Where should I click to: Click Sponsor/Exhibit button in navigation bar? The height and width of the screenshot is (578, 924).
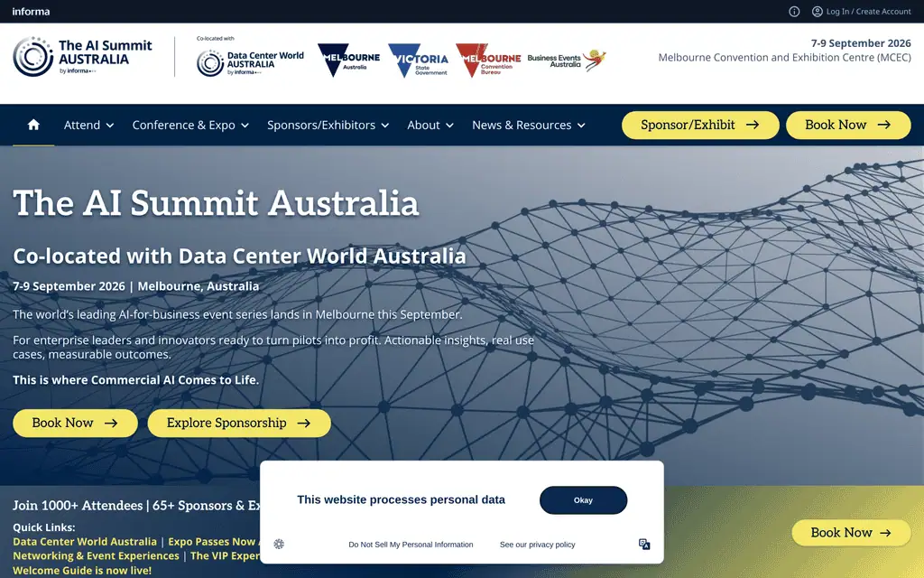700,125
